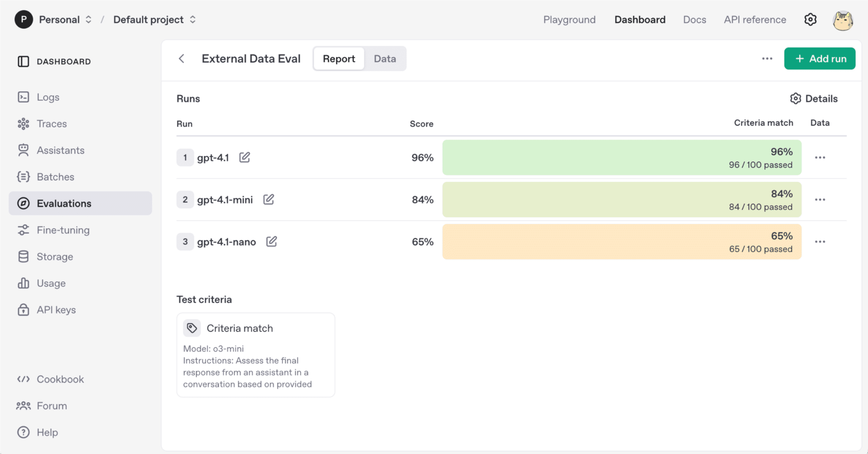Open the Storage section icon

(x=24, y=256)
